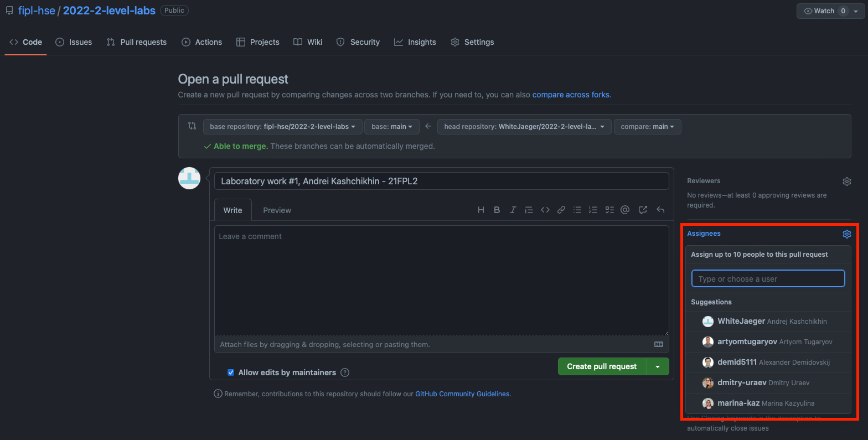
Task: Open the head repository dropdown
Action: pyautogui.click(x=524, y=127)
